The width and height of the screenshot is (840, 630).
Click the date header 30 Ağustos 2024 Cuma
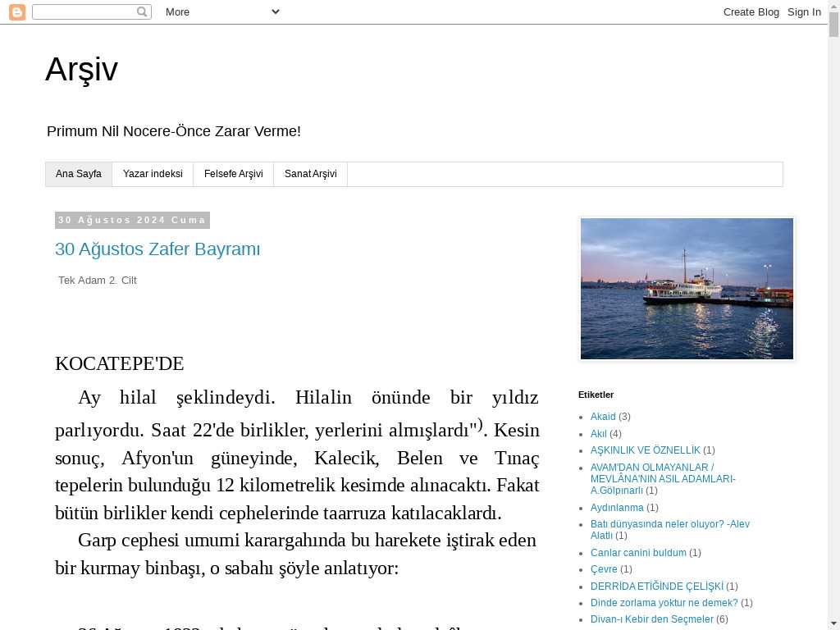click(132, 220)
